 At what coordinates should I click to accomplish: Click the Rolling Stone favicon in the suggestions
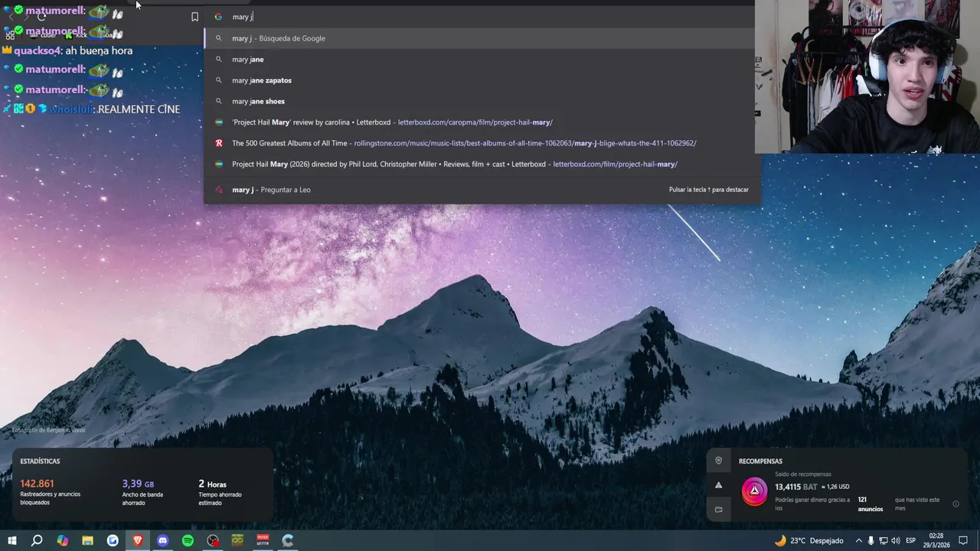pyautogui.click(x=218, y=143)
